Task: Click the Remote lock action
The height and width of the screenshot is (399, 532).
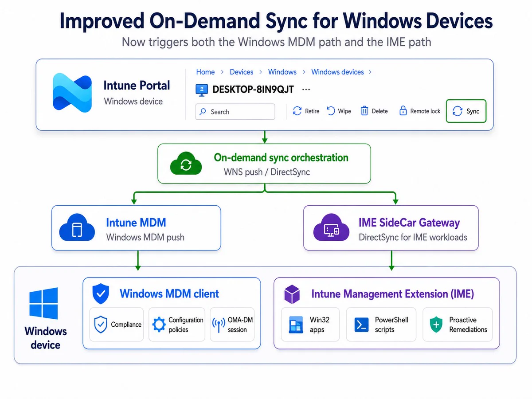Action: pos(419,111)
